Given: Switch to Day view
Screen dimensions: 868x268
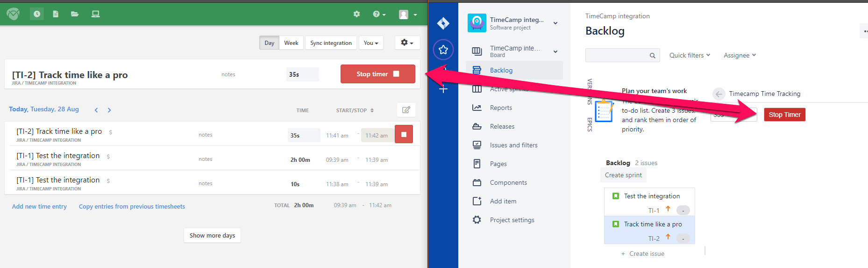Looking at the screenshot, I should (270, 43).
